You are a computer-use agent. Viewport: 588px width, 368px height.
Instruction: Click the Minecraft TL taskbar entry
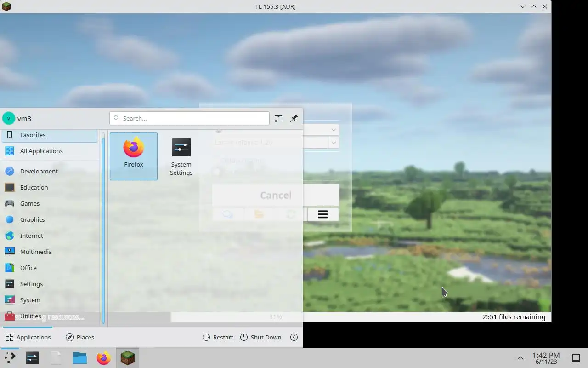click(x=127, y=358)
